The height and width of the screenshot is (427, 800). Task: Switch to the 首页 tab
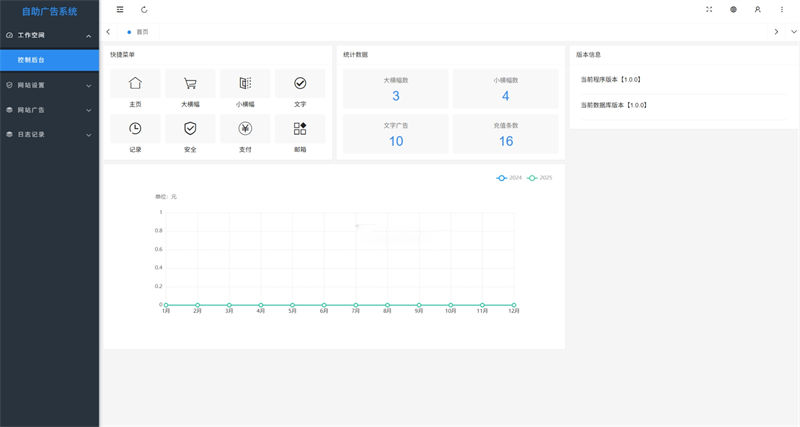point(141,32)
